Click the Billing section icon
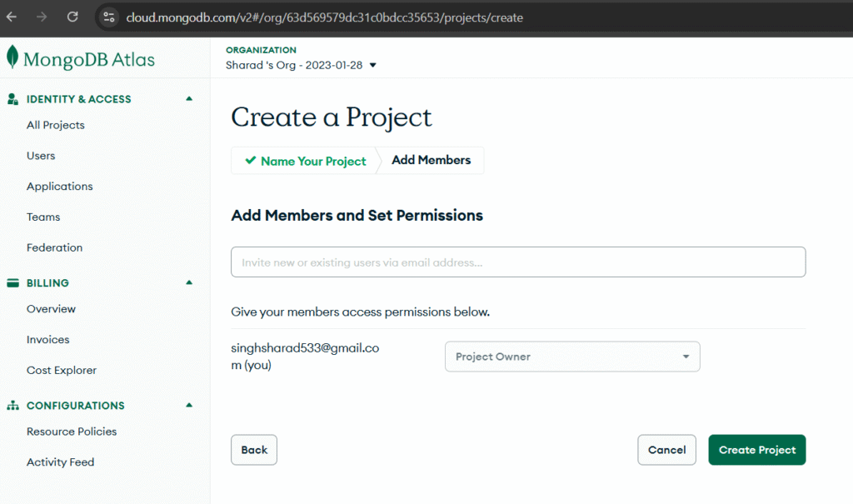The width and height of the screenshot is (853, 504). (x=12, y=282)
